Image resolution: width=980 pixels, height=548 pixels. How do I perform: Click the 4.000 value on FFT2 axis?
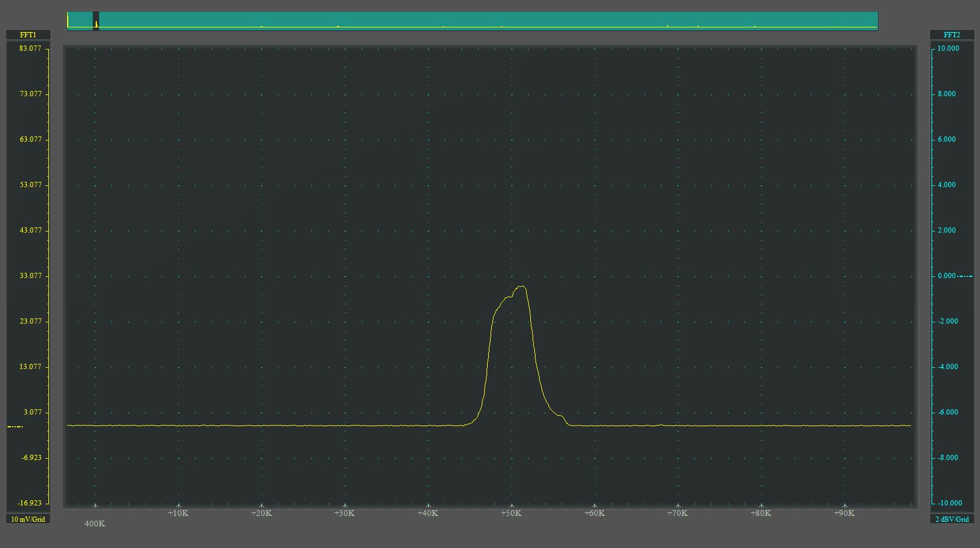[947, 185]
